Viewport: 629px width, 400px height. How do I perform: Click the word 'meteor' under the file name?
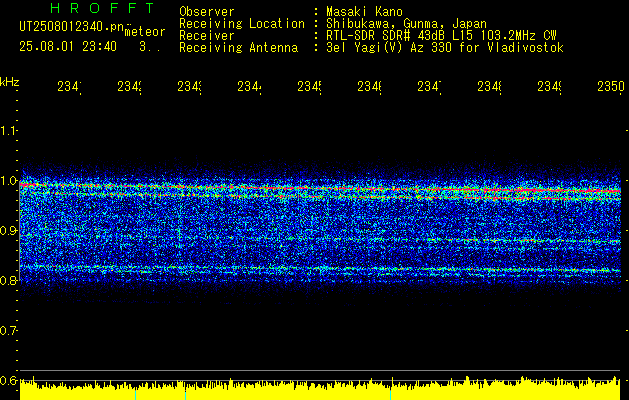click(145, 32)
